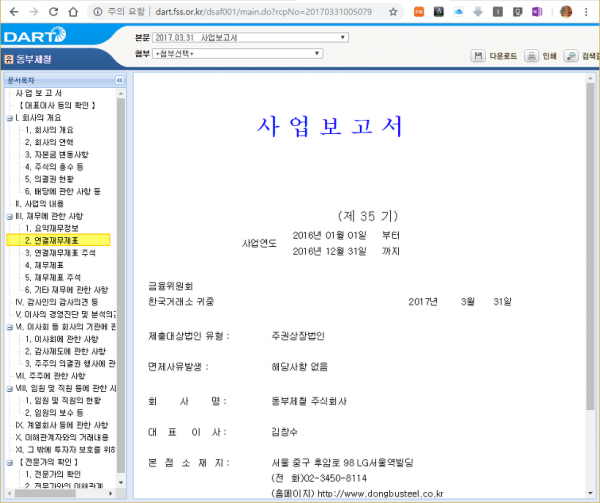Image resolution: width=600 pixels, height=503 pixels.
Task: Open 1. 회사의 개요 item
Action: click(49, 130)
